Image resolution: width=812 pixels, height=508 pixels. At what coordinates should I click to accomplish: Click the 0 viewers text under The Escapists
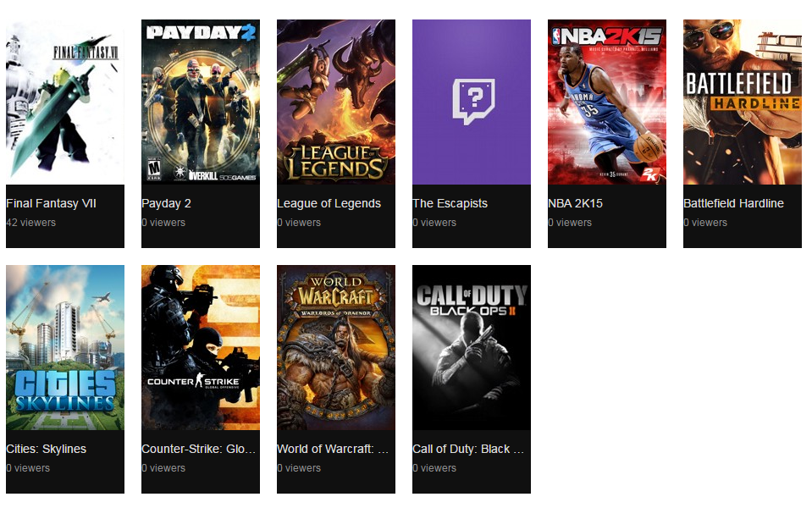point(434,223)
